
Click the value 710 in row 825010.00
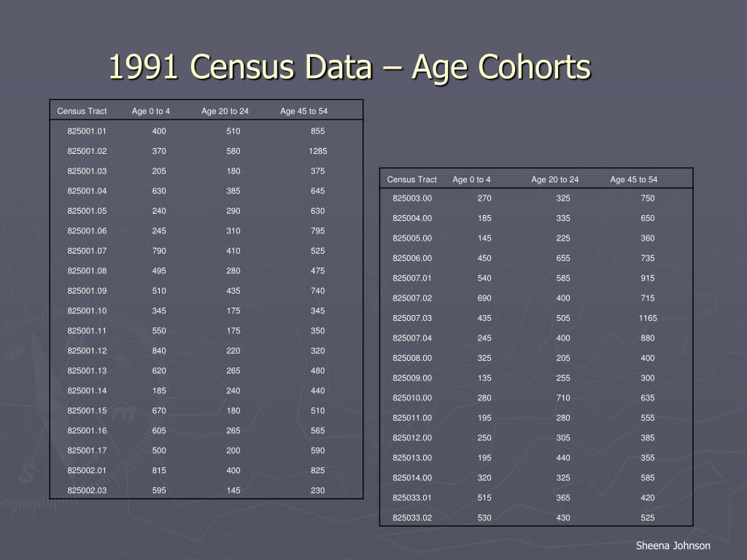coord(563,398)
